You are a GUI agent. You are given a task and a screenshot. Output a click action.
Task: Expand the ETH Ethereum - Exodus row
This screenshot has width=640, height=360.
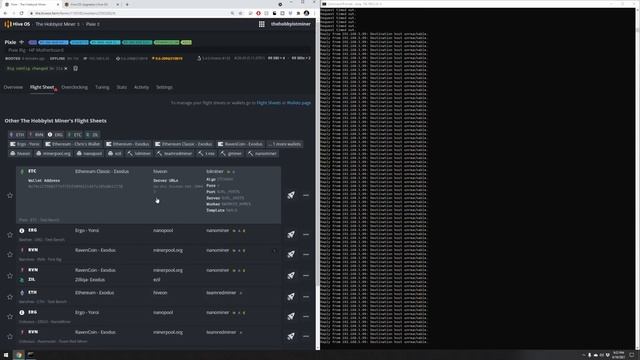coord(148,297)
